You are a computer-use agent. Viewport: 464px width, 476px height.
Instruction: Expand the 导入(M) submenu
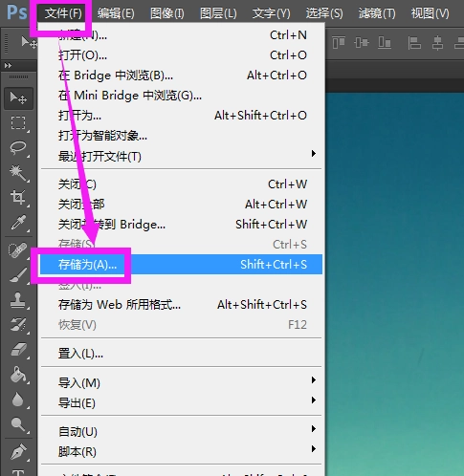pyautogui.click(x=181, y=382)
